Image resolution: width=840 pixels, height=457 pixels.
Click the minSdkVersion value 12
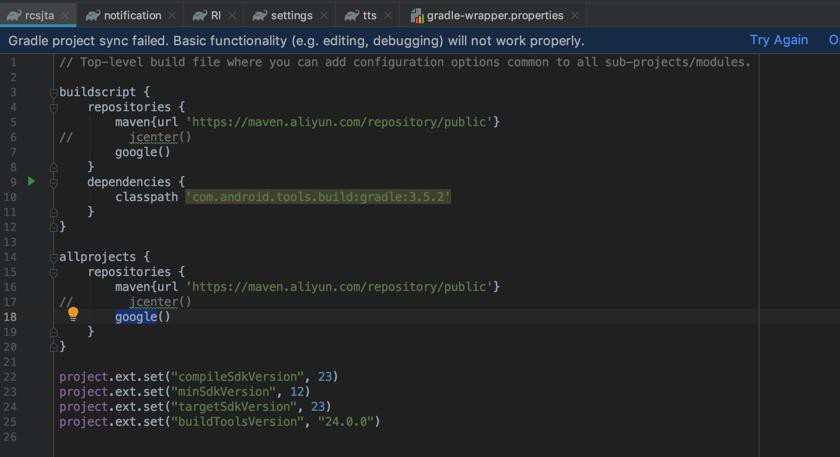click(x=297, y=392)
